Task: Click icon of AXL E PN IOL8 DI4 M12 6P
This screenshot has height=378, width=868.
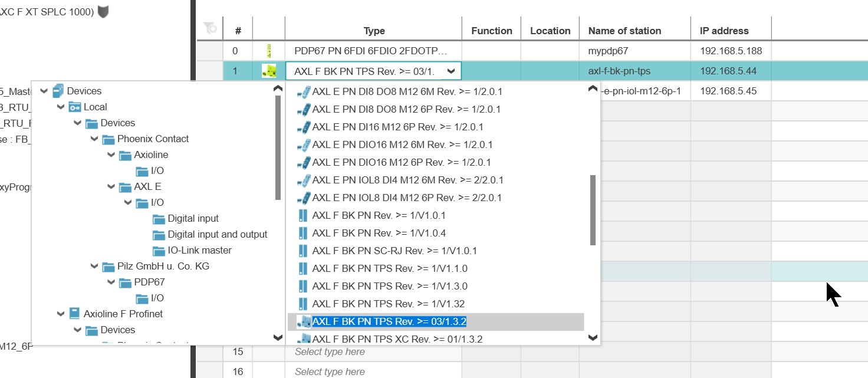Action: pyautogui.click(x=303, y=198)
